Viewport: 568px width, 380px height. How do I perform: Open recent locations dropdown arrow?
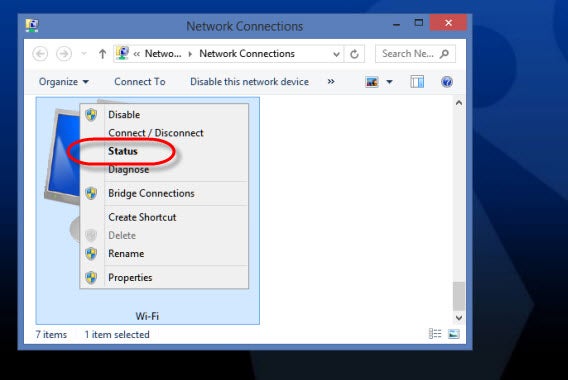point(84,54)
